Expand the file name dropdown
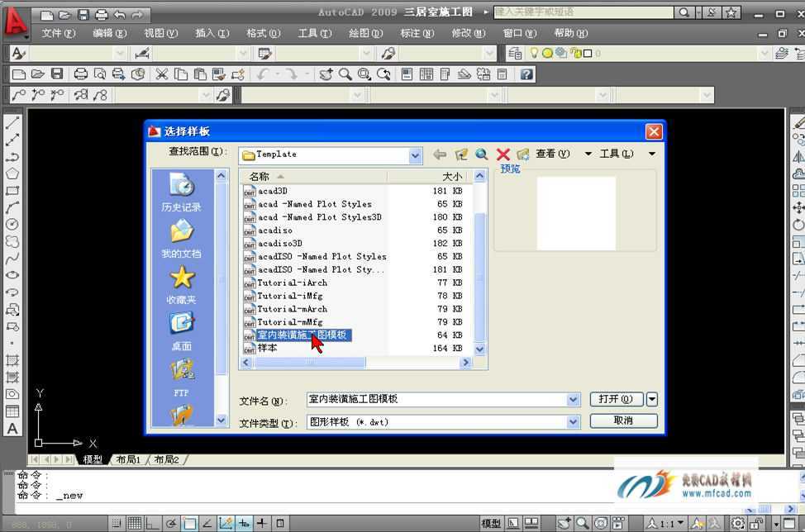805x532 pixels. tap(573, 399)
